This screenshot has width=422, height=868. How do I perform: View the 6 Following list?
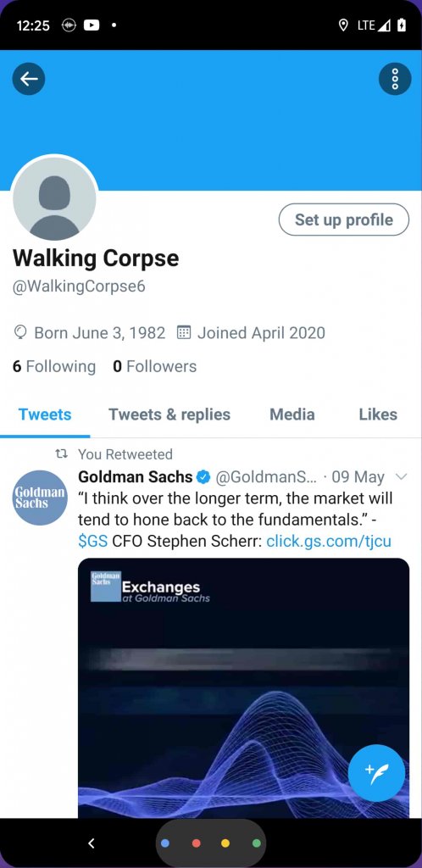[x=53, y=366]
